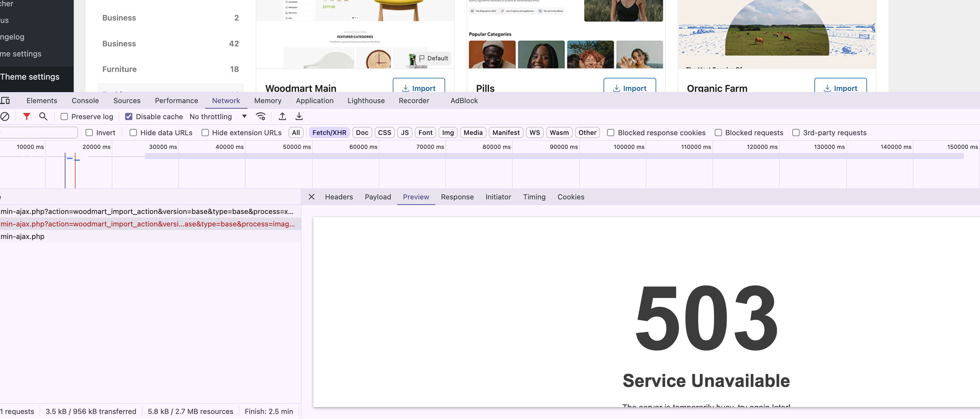Enable the Preserve log checkbox
This screenshot has height=419, width=980.
pos(64,117)
